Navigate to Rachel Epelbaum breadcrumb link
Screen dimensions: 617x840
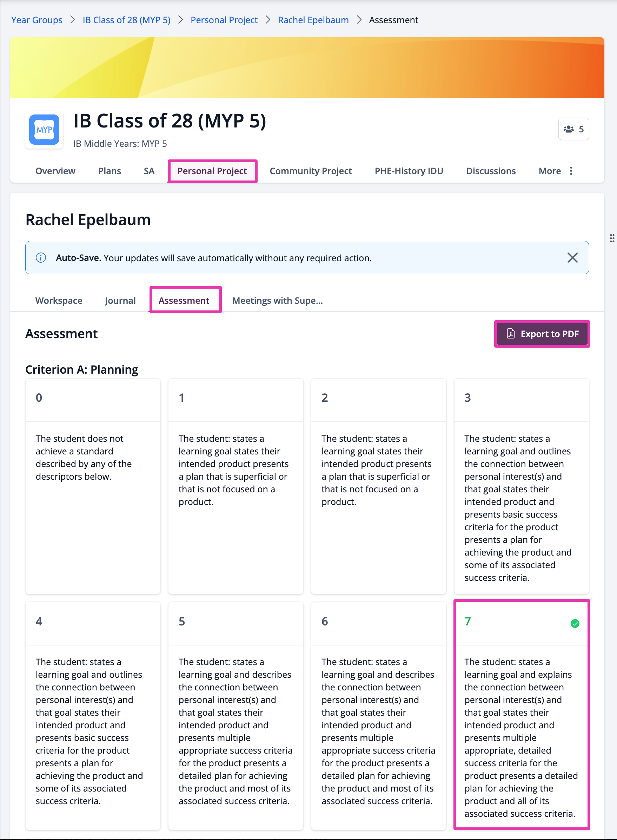coord(313,20)
